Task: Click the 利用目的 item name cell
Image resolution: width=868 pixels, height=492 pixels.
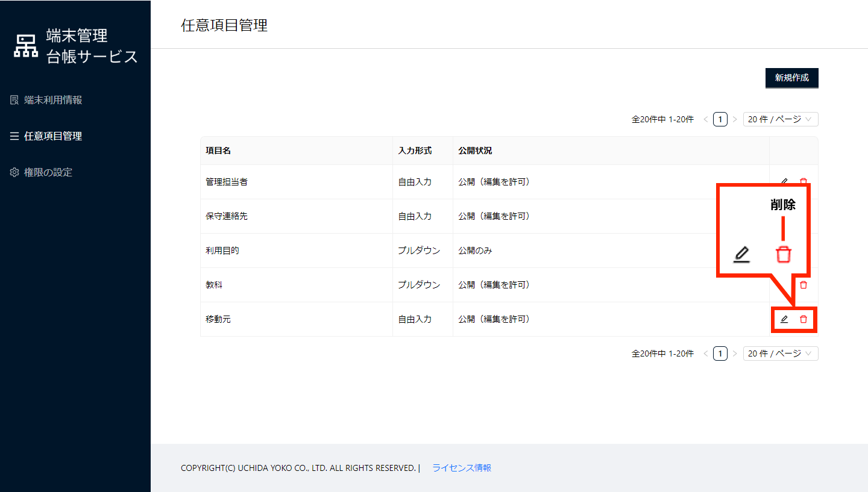Action: coord(222,251)
